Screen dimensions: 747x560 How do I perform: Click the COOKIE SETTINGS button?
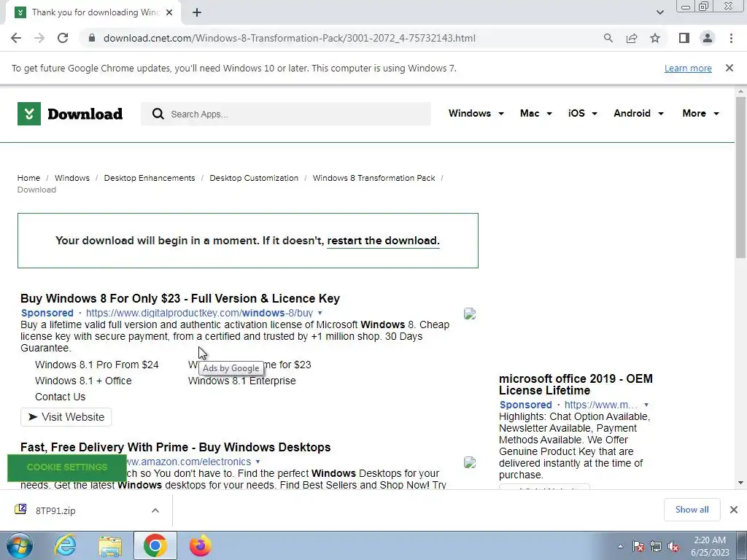point(67,467)
